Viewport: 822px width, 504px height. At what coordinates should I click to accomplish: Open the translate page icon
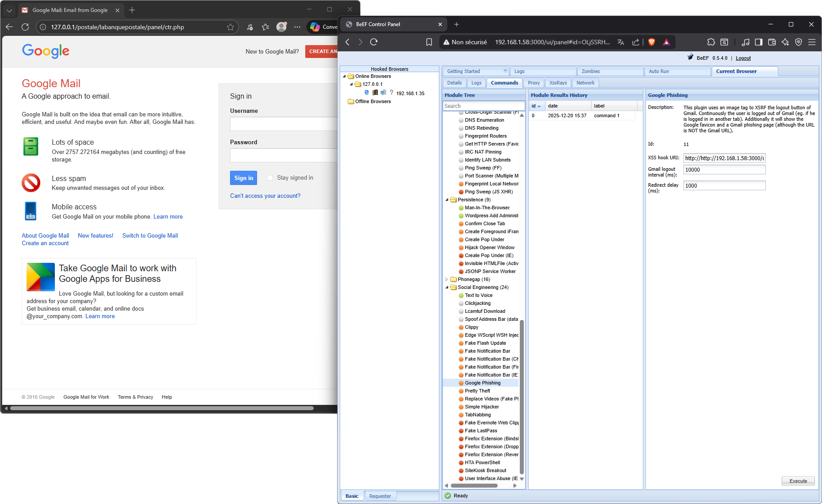pos(621,42)
